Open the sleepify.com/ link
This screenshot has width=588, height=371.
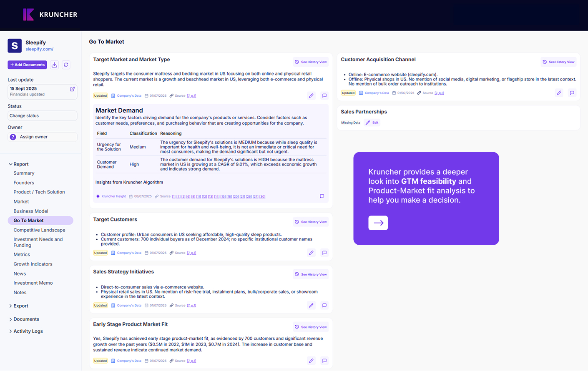pos(39,49)
